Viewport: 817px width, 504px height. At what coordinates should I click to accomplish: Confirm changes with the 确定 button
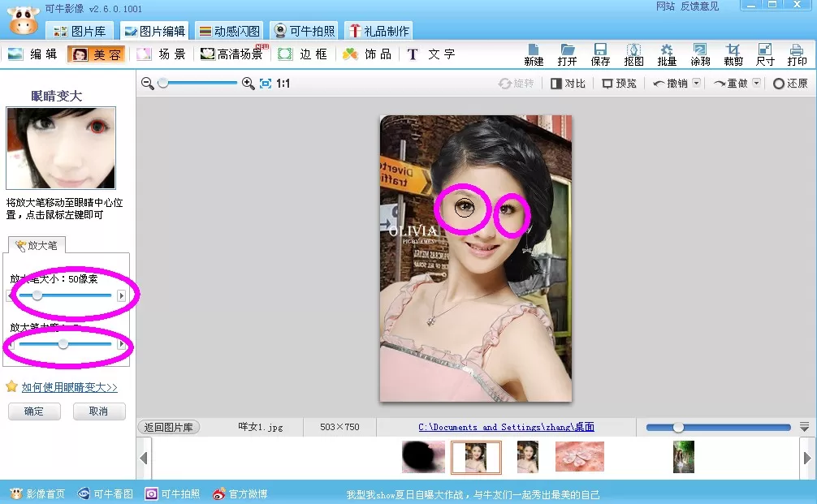(x=34, y=411)
